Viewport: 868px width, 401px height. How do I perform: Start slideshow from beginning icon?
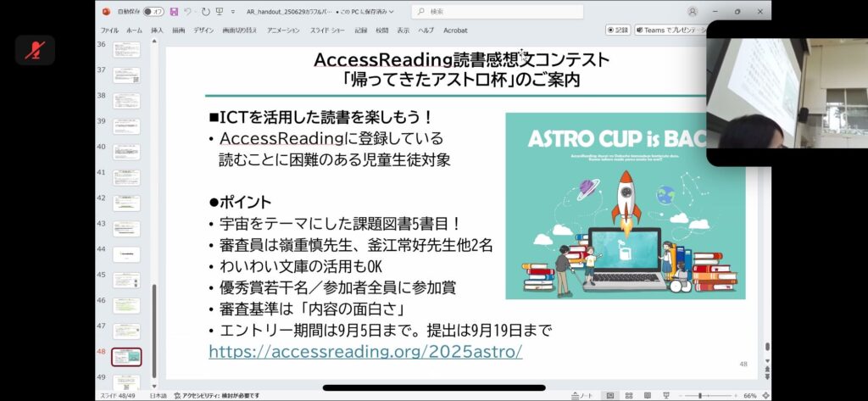220,12
